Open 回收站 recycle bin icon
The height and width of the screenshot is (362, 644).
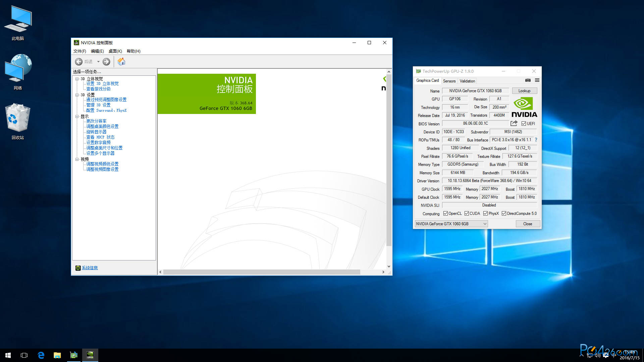[x=18, y=121]
